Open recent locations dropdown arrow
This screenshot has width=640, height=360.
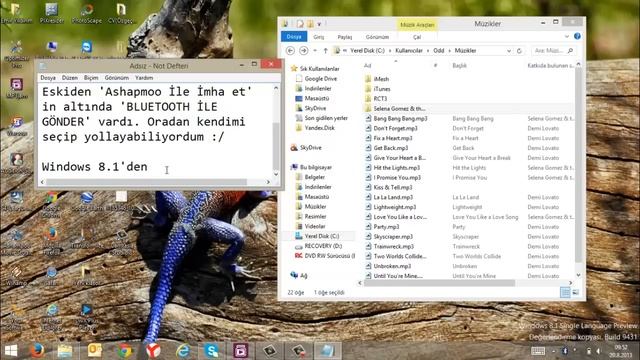315,51
